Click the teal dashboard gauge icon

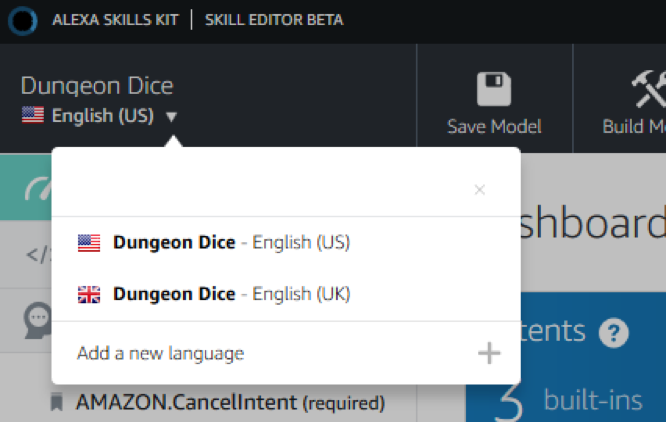point(36,187)
